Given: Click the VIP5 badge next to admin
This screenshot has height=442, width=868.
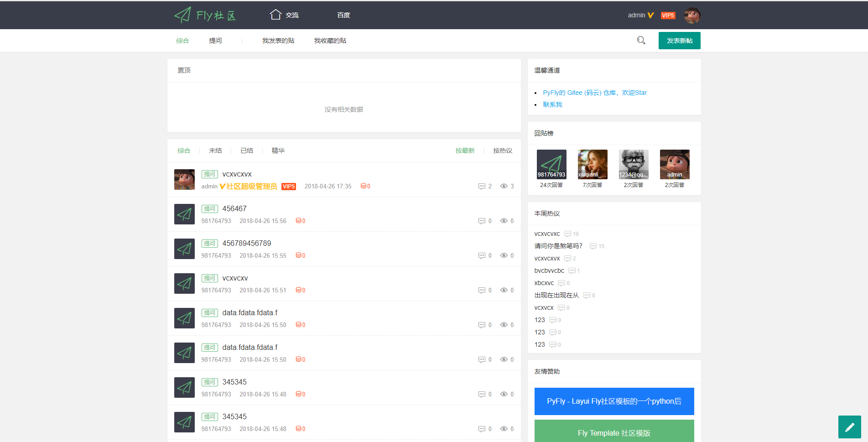Looking at the screenshot, I should (x=668, y=16).
